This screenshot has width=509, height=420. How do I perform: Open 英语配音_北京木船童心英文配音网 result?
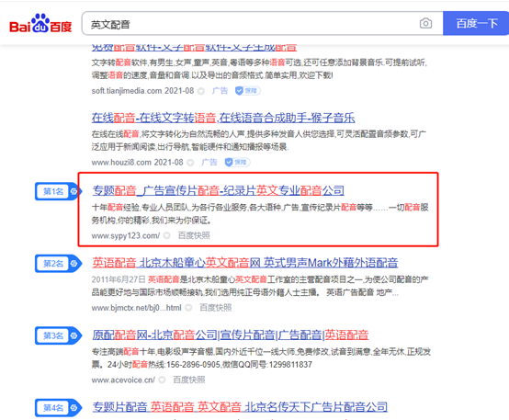(245, 263)
